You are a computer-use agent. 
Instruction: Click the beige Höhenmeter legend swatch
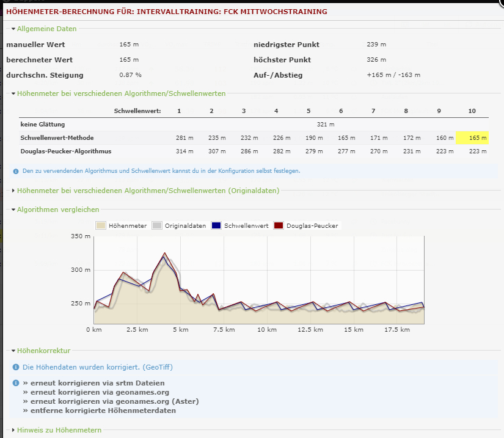pos(101,225)
